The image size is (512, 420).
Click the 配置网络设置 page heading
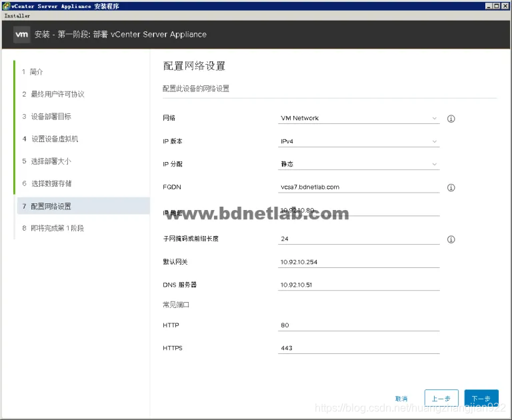click(x=194, y=66)
